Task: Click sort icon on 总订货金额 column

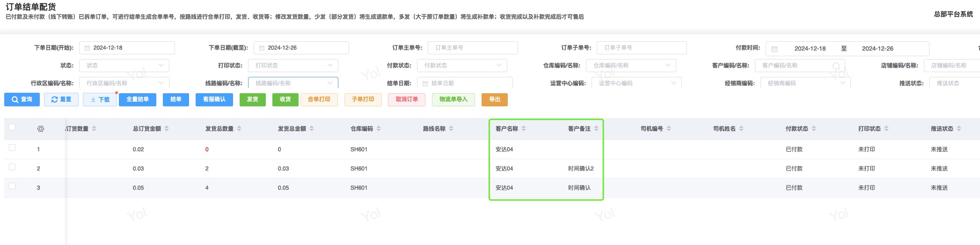Action: pos(167,128)
